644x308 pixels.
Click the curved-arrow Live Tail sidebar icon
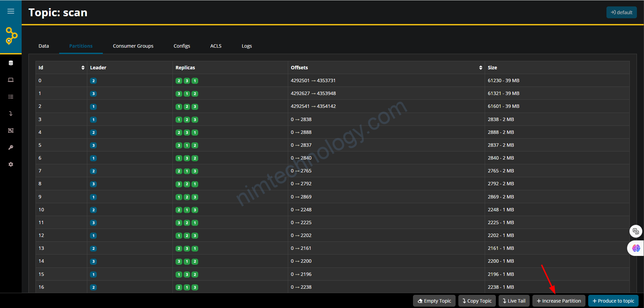(x=11, y=114)
